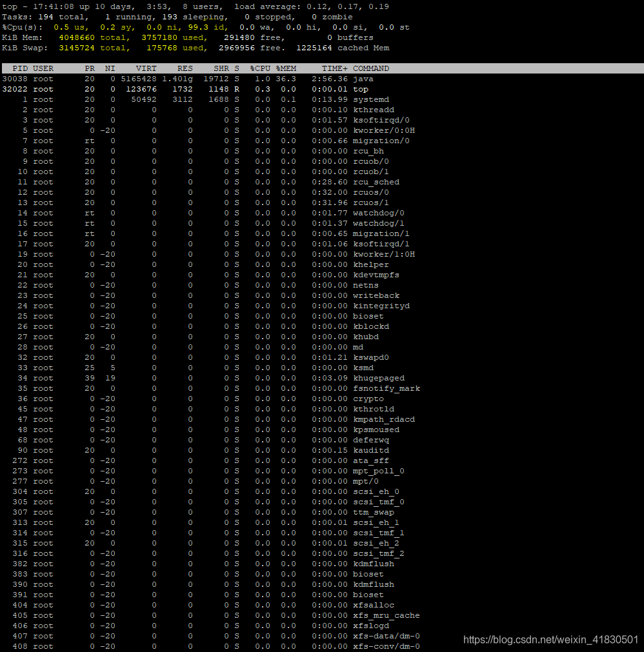The width and height of the screenshot is (644, 652).
Task: Click the kswapd0 process name
Action: click(371, 357)
